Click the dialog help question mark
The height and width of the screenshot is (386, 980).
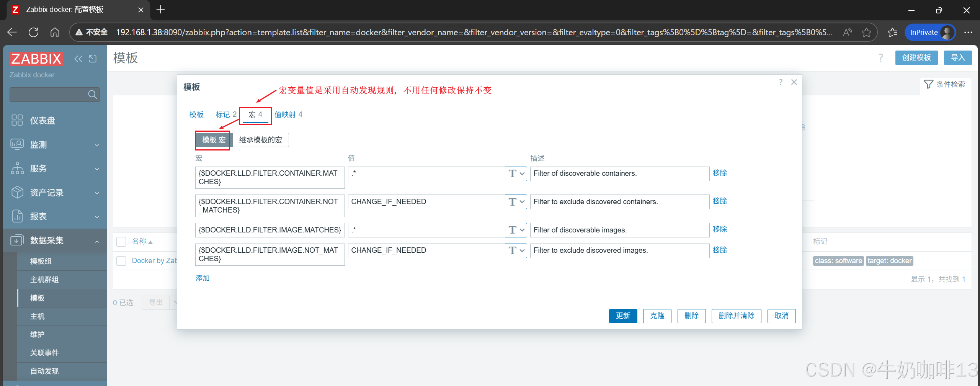[x=781, y=82]
